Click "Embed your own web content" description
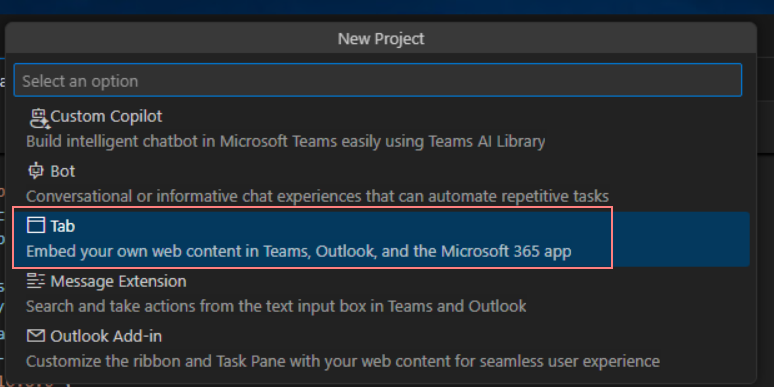774x387 pixels. point(299,251)
